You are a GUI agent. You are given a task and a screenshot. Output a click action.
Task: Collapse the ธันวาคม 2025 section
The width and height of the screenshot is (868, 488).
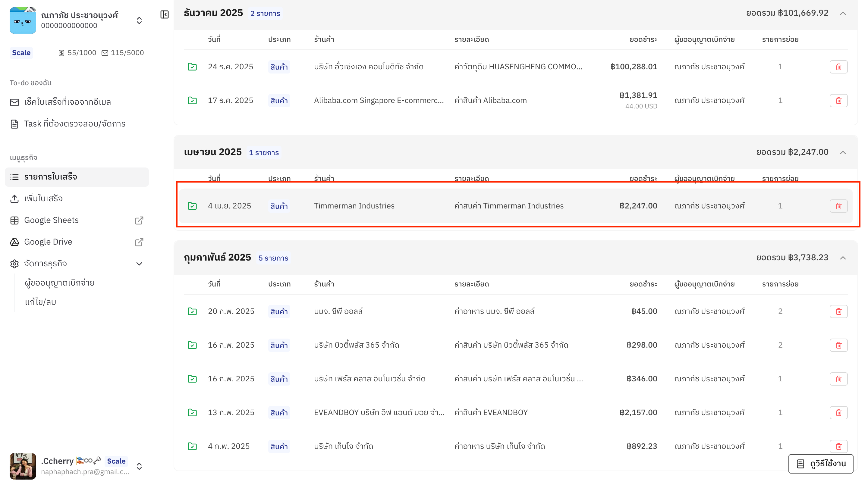pos(843,14)
